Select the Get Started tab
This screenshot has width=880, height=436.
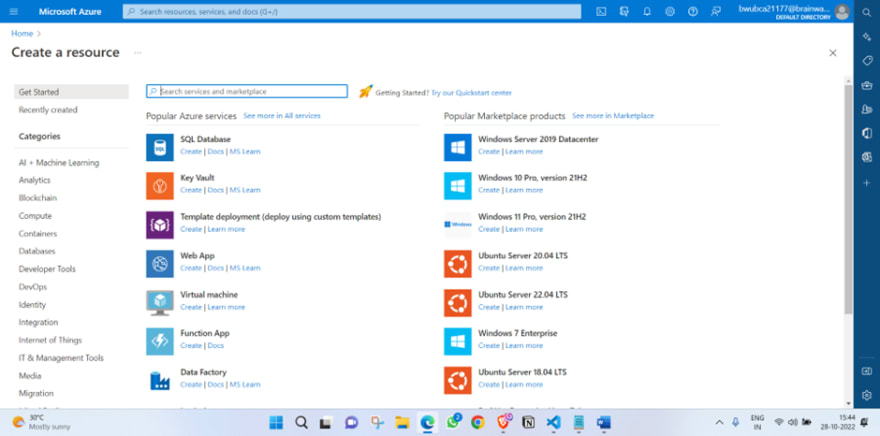point(71,92)
